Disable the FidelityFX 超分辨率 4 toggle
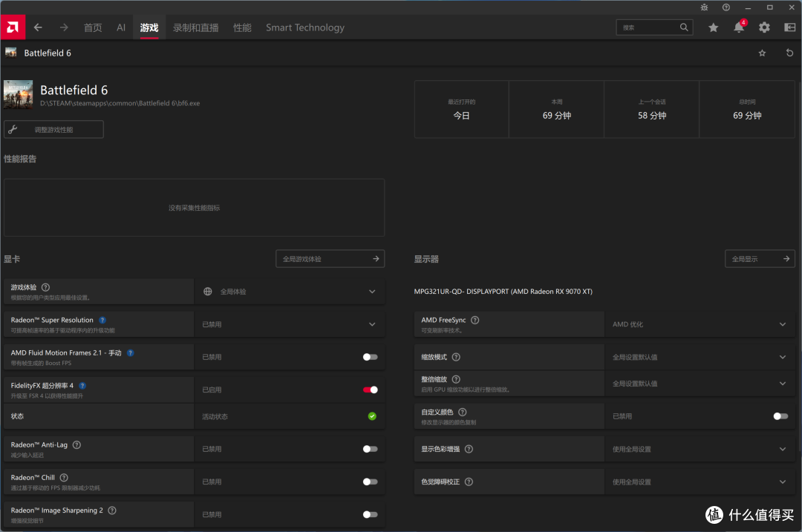The width and height of the screenshot is (802, 532). pyautogui.click(x=371, y=390)
